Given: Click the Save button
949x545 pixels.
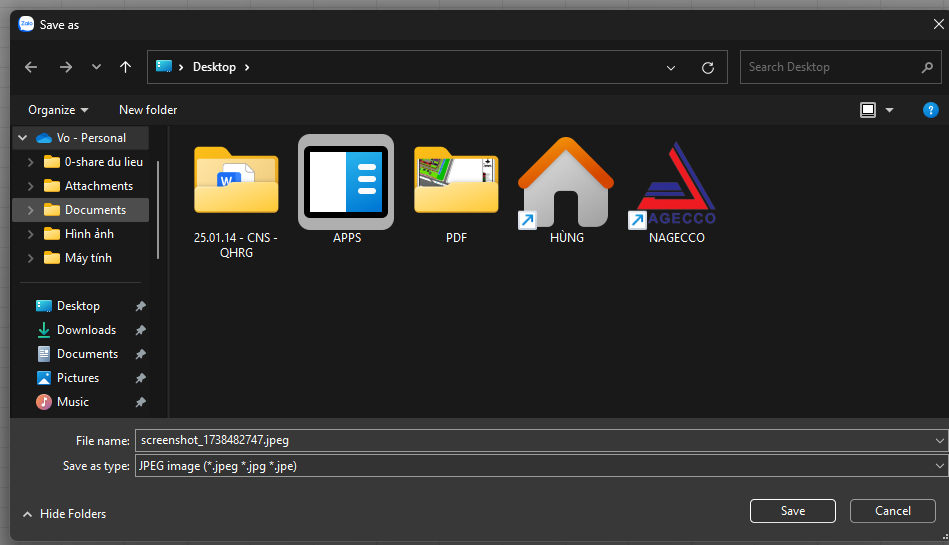Looking at the screenshot, I should 792,511.
